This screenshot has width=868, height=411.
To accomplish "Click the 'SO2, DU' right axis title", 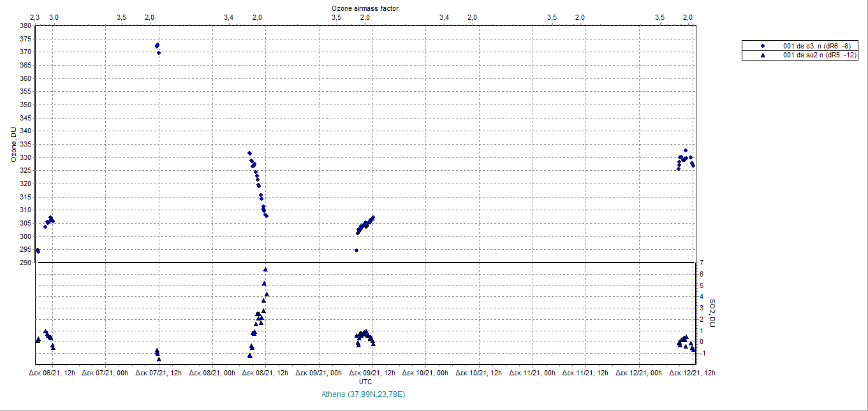I will (x=713, y=314).
